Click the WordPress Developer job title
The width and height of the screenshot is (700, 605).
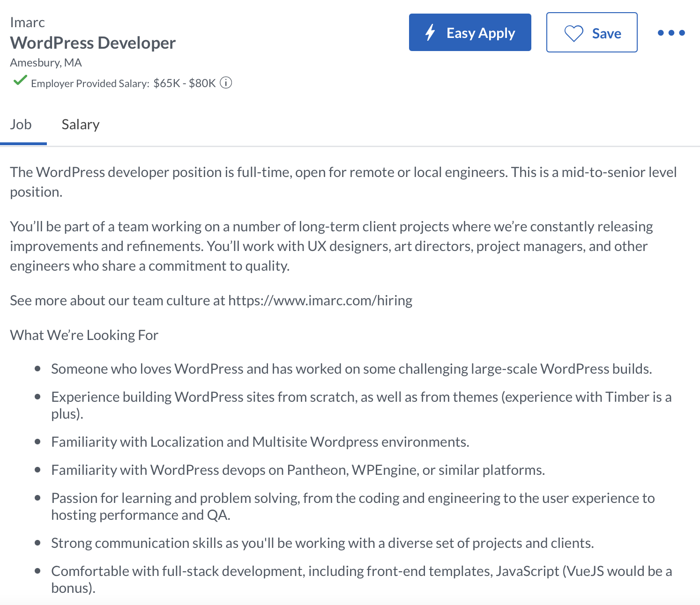93,43
